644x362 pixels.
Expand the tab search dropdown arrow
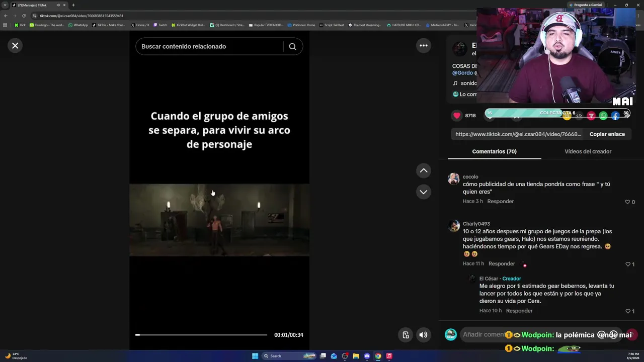pyautogui.click(x=5, y=5)
